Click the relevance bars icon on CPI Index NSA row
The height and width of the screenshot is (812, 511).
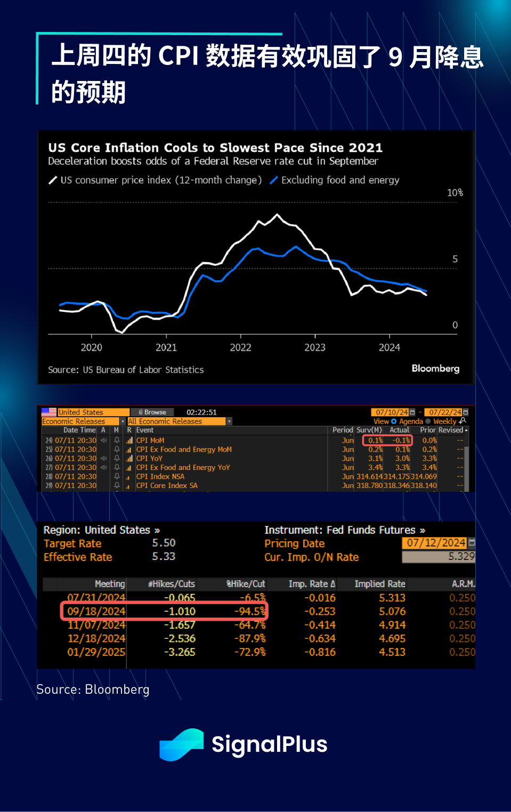[x=129, y=477]
